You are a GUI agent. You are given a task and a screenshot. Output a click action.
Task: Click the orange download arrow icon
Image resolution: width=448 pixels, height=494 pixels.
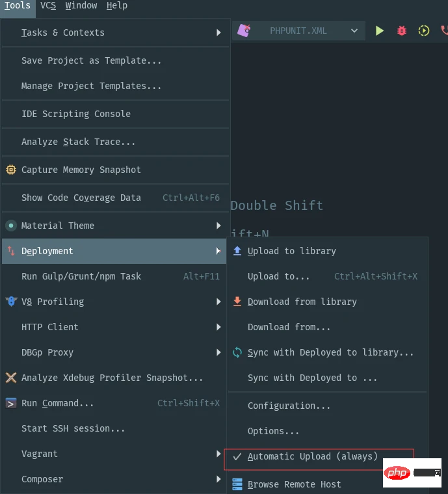237,302
